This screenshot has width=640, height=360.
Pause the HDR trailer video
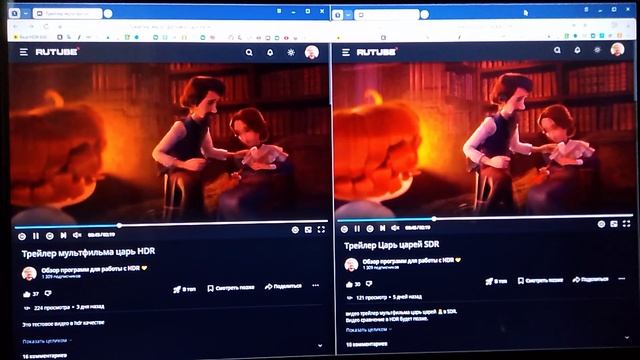tap(36, 236)
